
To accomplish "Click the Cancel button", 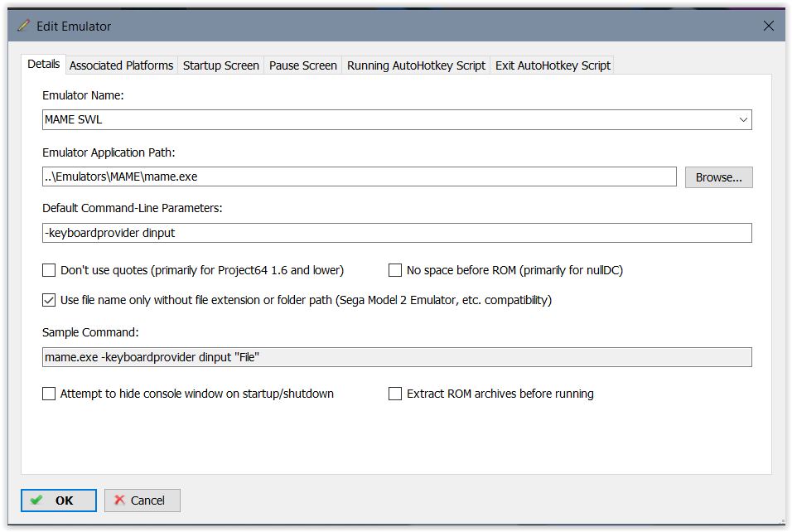I will click(142, 501).
